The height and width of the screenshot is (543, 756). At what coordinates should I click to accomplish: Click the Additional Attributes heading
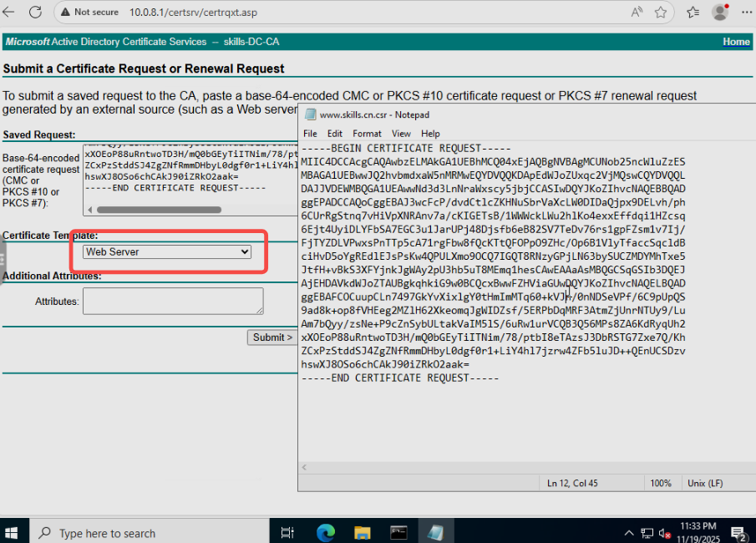tap(52, 276)
